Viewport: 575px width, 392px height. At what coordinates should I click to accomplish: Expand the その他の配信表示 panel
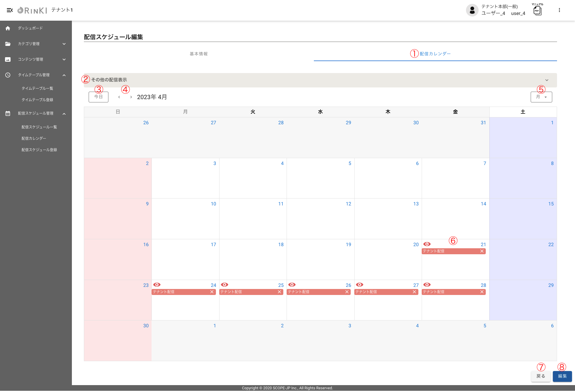tap(547, 80)
